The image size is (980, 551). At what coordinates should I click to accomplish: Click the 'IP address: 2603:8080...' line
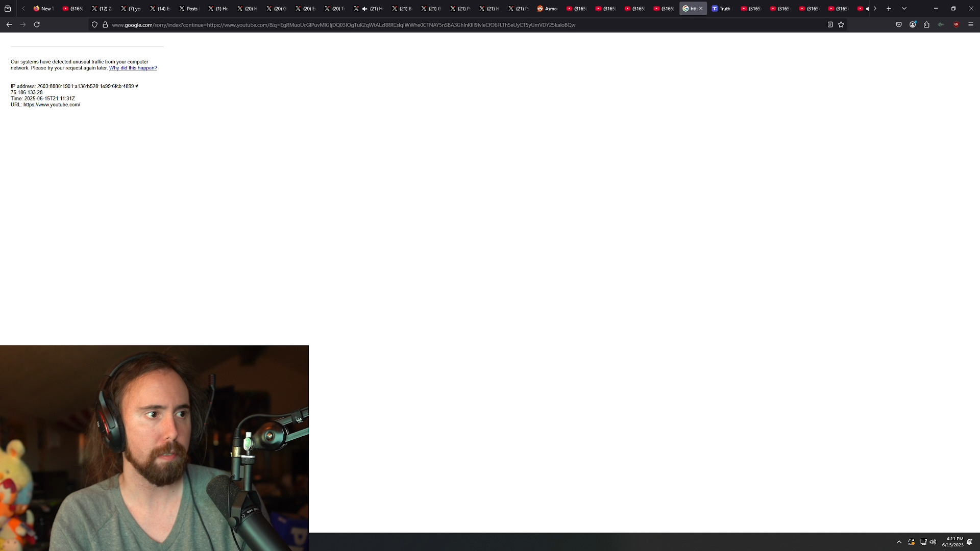point(75,86)
